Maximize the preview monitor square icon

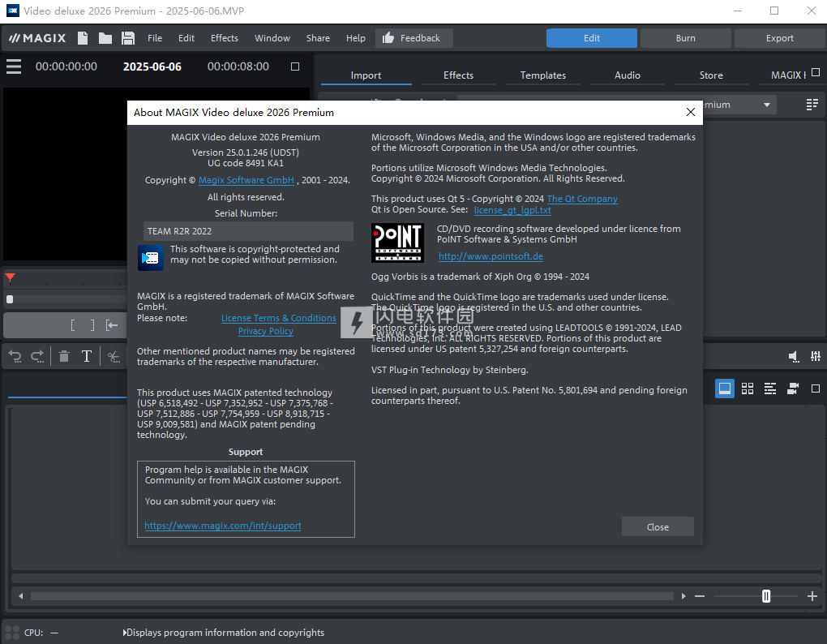coord(295,67)
